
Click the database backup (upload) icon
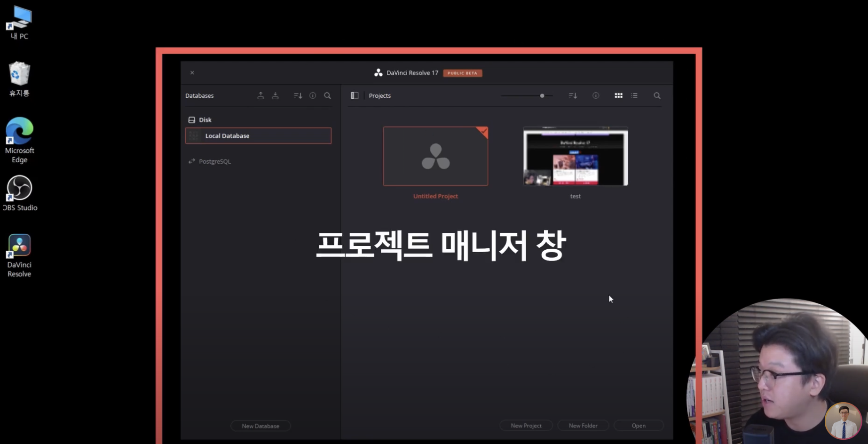pos(260,95)
